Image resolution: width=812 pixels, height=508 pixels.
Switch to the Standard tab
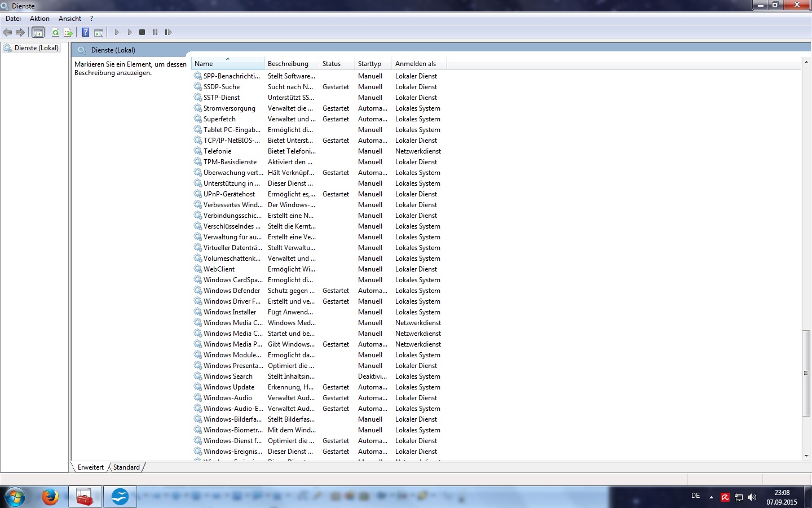point(126,467)
